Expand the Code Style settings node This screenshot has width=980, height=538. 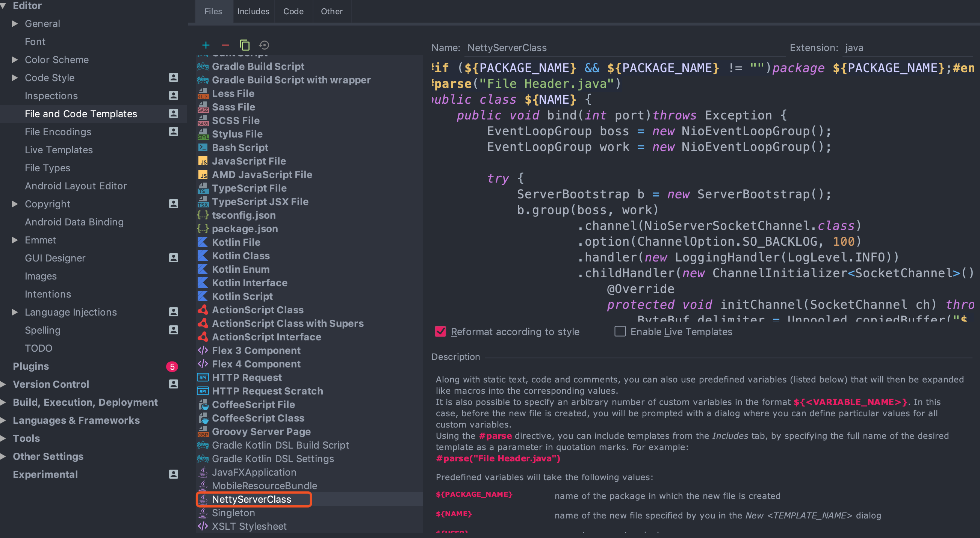(x=15, y=78)
